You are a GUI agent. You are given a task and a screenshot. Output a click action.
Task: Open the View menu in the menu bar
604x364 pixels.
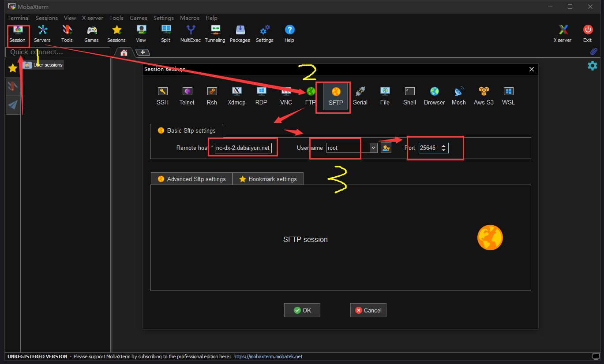click(70, 18)
